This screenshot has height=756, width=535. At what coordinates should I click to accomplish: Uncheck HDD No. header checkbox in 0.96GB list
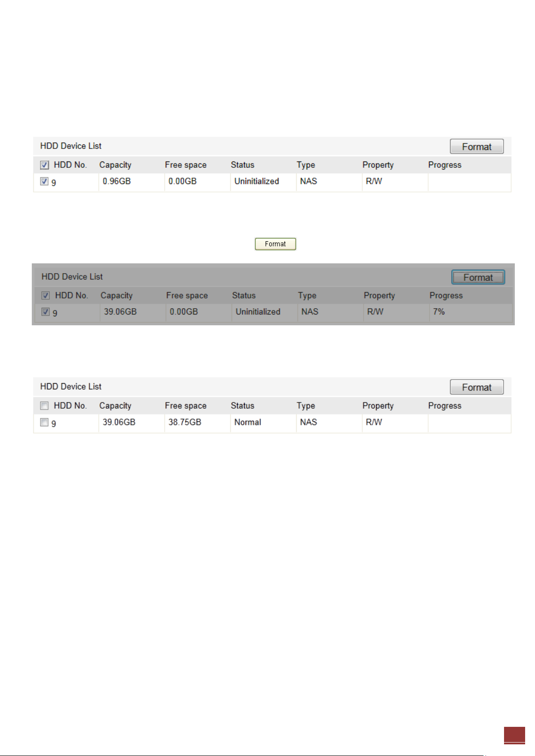(x=44, y=165)
